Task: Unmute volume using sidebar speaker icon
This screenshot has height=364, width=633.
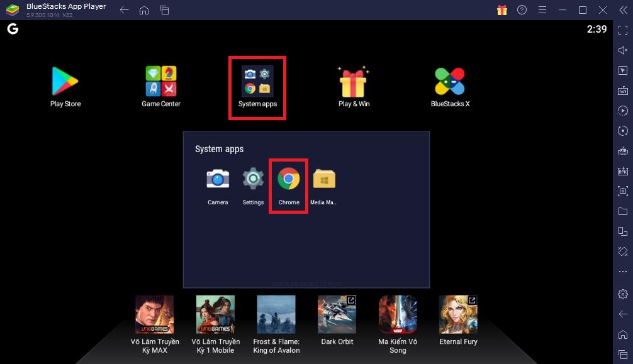Action: click(623, 50)
